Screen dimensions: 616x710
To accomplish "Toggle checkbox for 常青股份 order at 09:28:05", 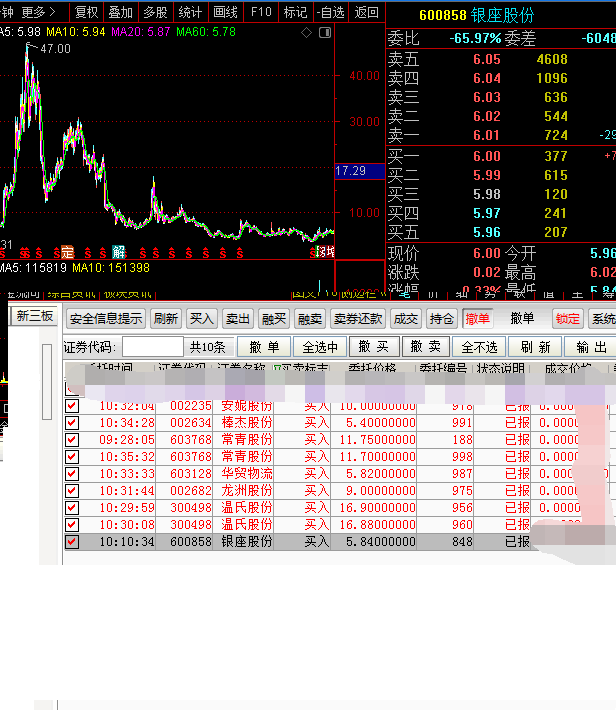I will pos(72,440).
